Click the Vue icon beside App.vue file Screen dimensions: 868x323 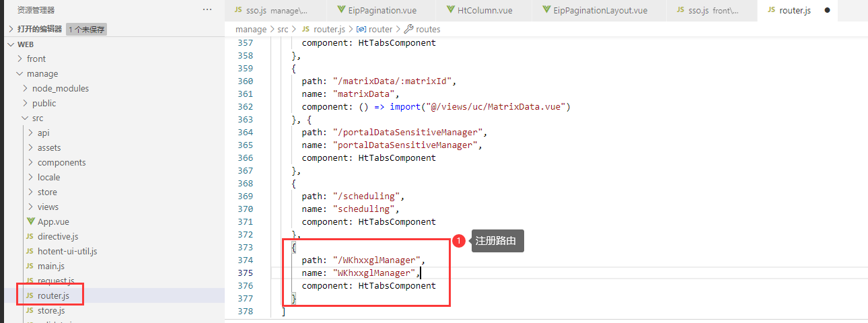pos(30,221)
